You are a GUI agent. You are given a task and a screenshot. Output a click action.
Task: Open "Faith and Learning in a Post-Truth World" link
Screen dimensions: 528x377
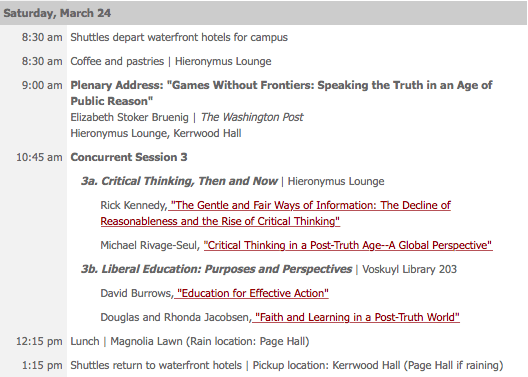pyautogui.click(x=356, y=317)
